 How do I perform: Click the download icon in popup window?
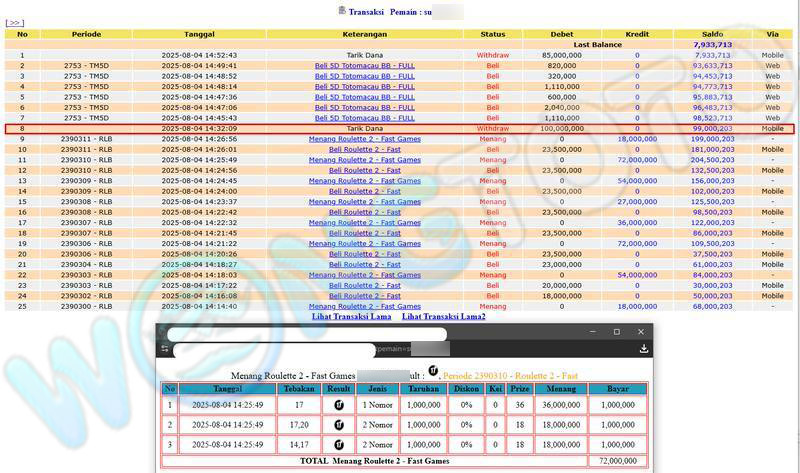644,348
